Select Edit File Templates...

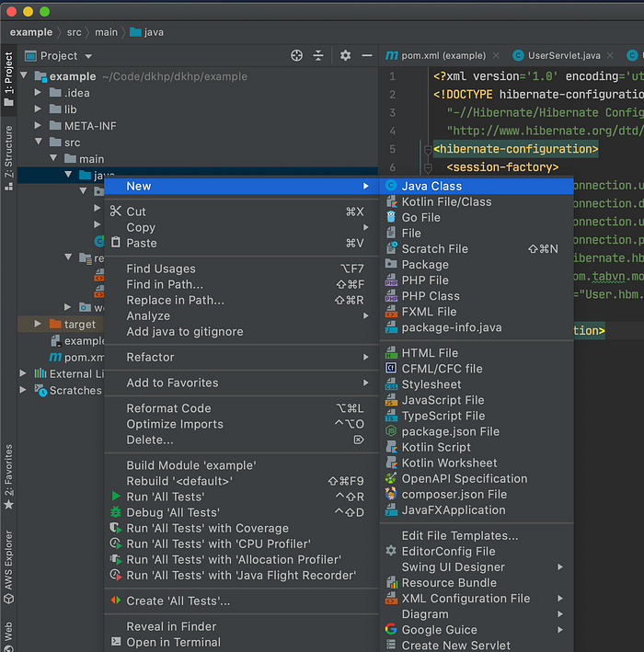(477, 535)
